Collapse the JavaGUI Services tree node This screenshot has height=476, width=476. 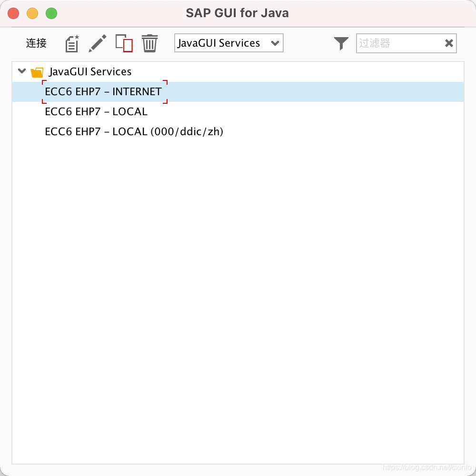[21, 71]
